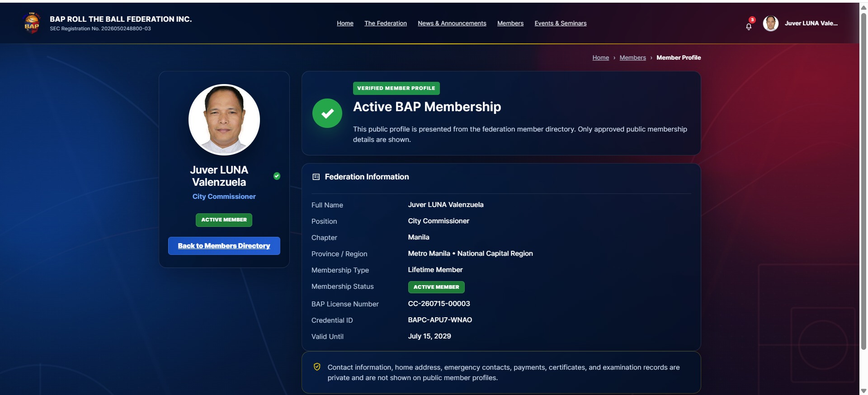Click City Commissioner under the member name
This screenshot has width=868, height=395.
click(224, 197)
